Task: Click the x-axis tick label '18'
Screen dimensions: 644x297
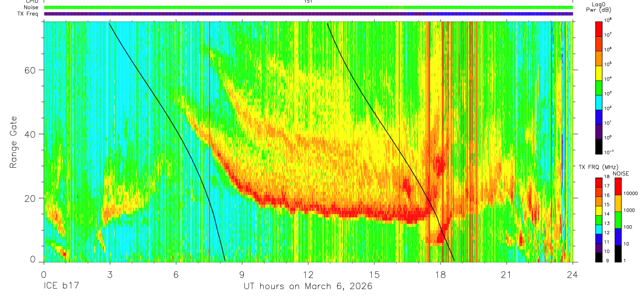Action: tap(441, 274)
